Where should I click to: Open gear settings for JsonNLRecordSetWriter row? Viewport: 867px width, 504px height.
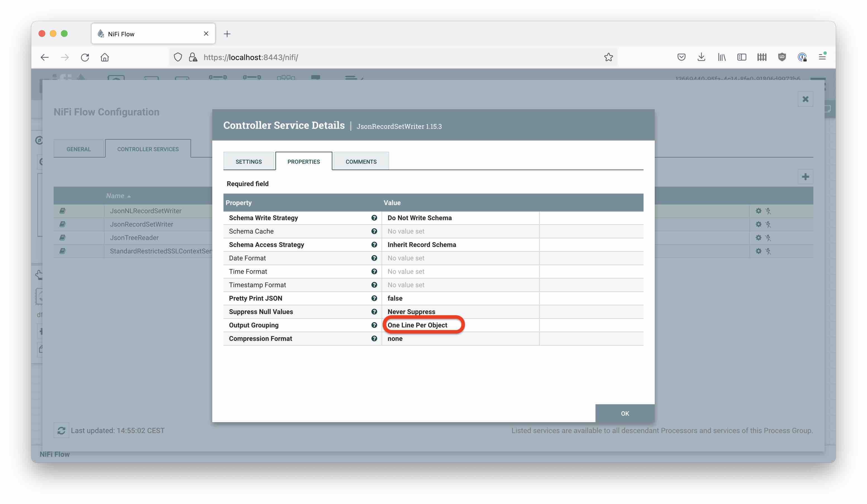pyautogui.click(x=758, y=211)
